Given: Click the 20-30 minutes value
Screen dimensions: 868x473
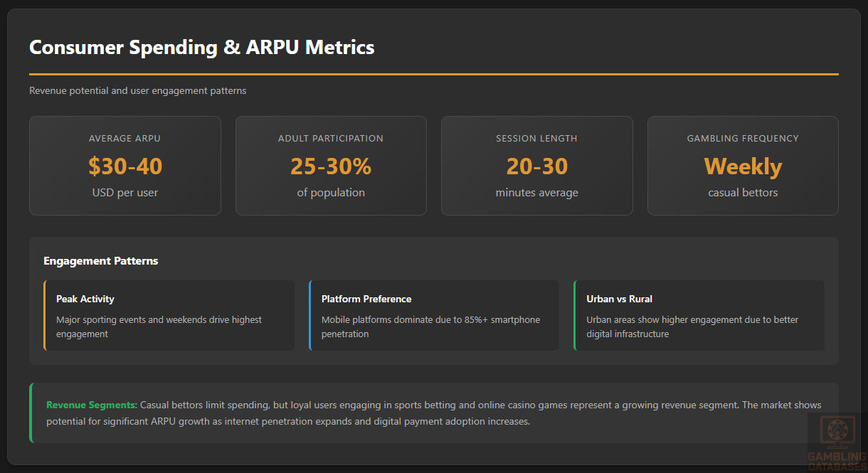Looking at the screenshot, I should [x=536, y=166].
